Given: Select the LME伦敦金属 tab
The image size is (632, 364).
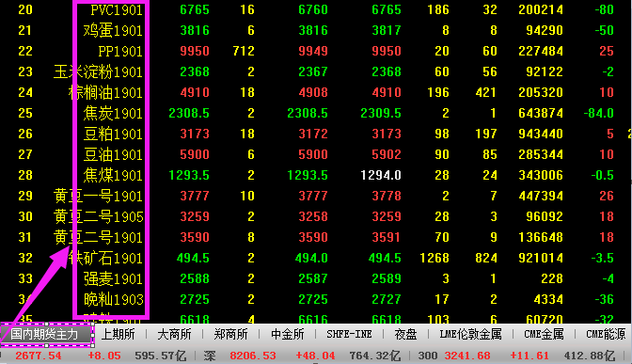Looking at the screenshot, I should pos(470,334).
